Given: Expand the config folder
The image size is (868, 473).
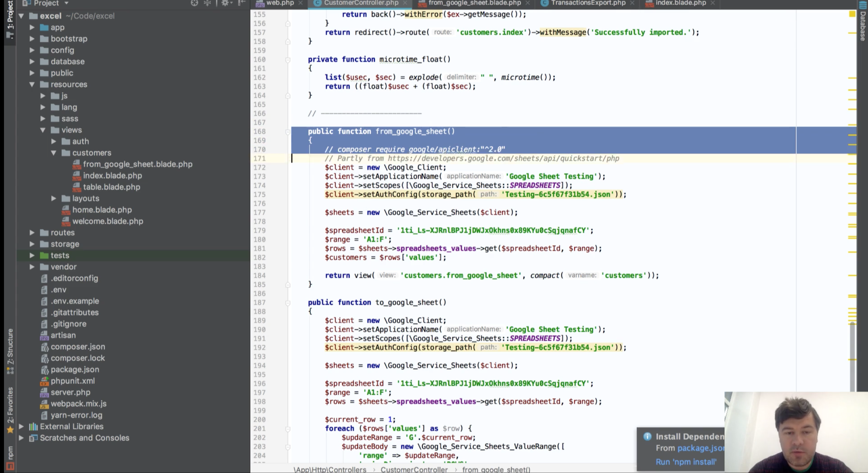Looking at the screenshot, I should (32, 50).
